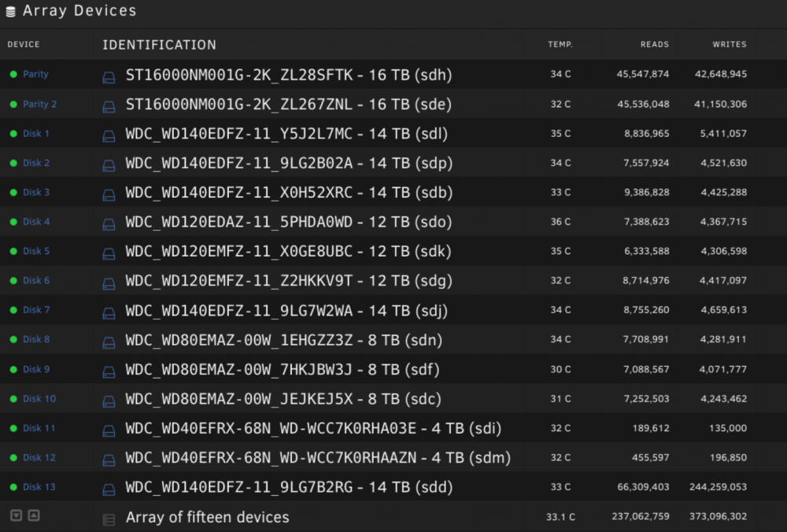Open the Disk 13 device link
Screen dimensions: 787x532
39,487
